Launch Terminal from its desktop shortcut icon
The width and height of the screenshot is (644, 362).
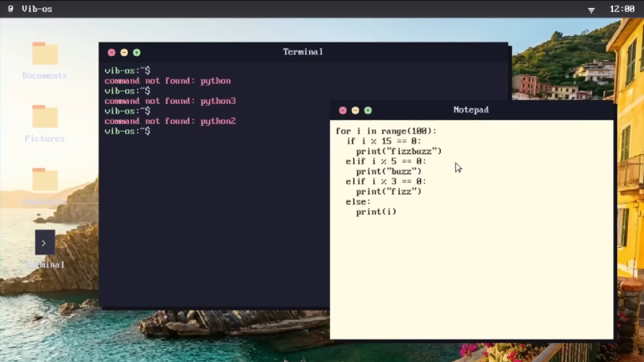pyautogui.click(x=44, y=242)
